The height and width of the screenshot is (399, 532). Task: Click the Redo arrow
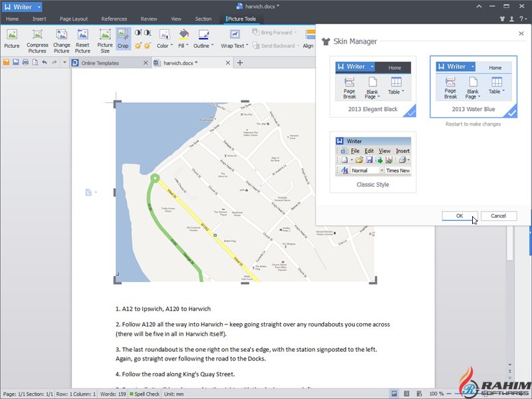click(x=55, y=63)
